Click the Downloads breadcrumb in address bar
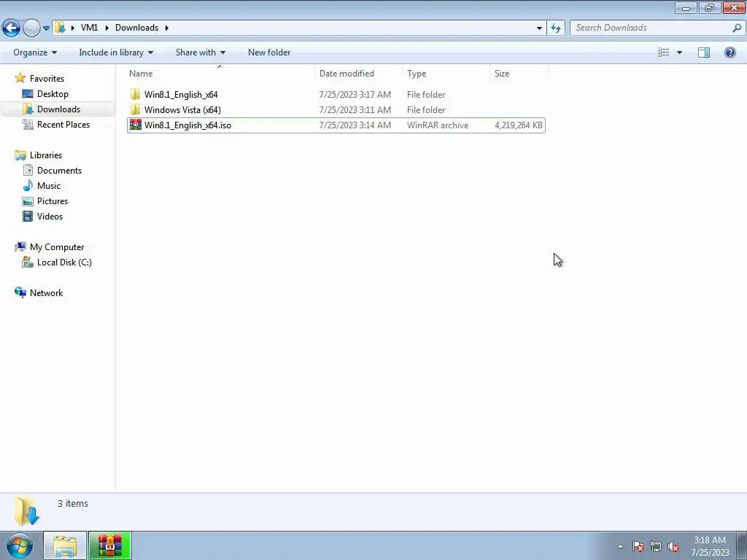The height and width of the screenshot is (560, 747). [136, 28]
